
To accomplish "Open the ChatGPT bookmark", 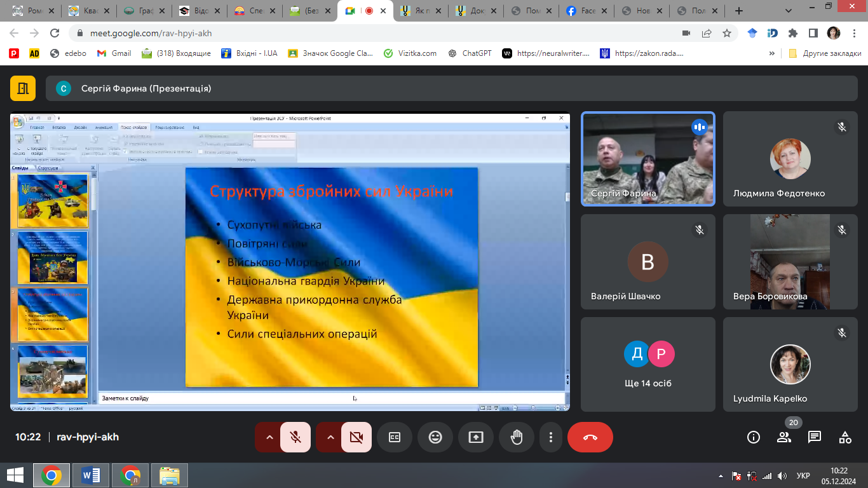I will (x=470, y=53).
